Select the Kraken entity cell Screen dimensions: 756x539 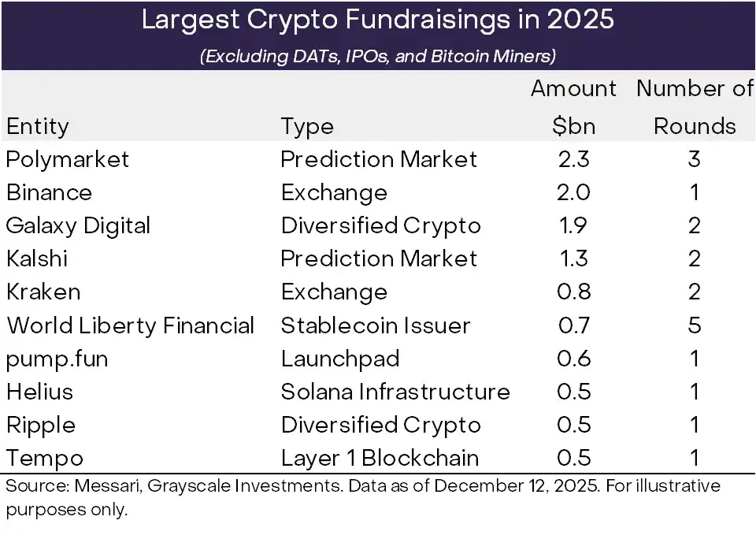(x=43, y=292)
